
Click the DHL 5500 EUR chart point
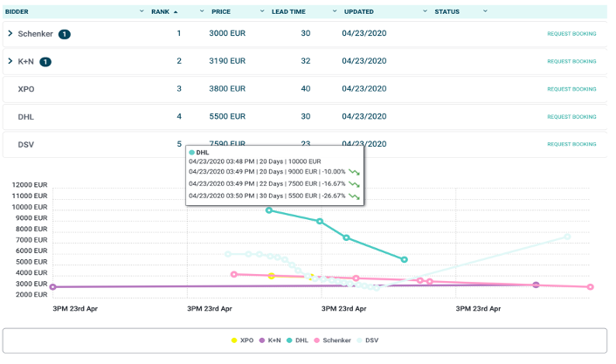pyautogui.click(x=405, y=259)
